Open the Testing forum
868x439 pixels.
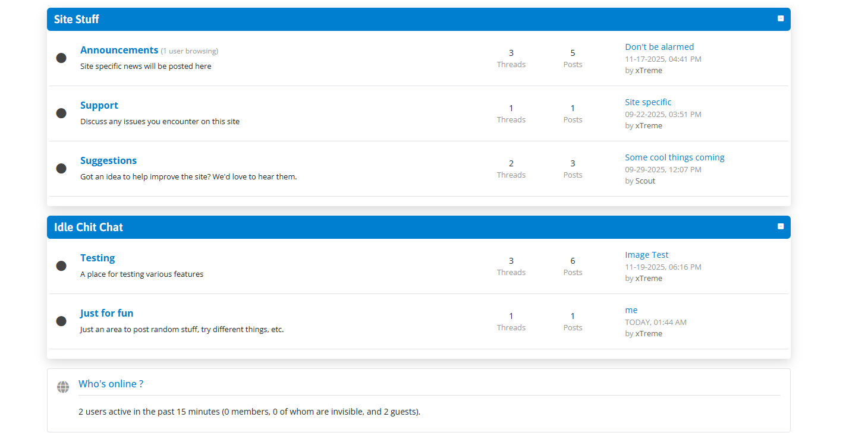[x=98, y=258]
